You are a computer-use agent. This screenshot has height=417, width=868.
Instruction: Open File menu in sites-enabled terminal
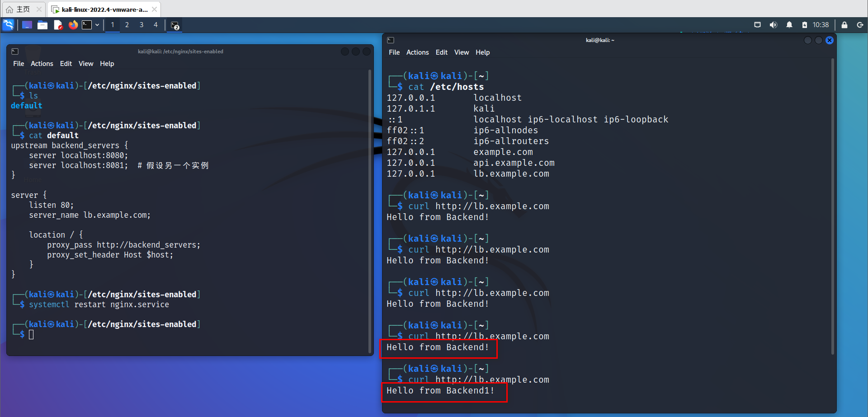coord(19,64)
